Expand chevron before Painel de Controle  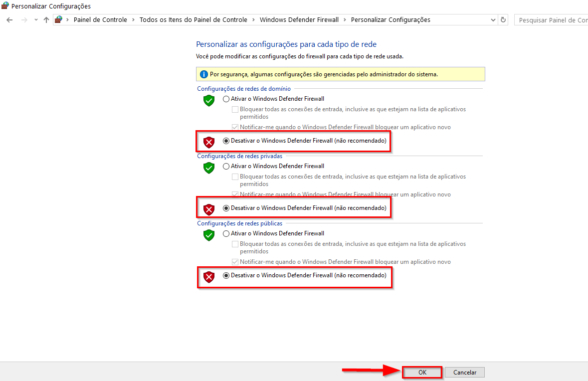[x=67, y=20]
